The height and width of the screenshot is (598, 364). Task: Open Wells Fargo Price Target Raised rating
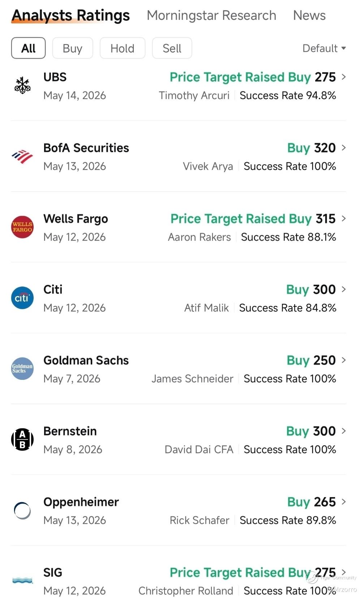pyautogui.click(x=253, y=219)
